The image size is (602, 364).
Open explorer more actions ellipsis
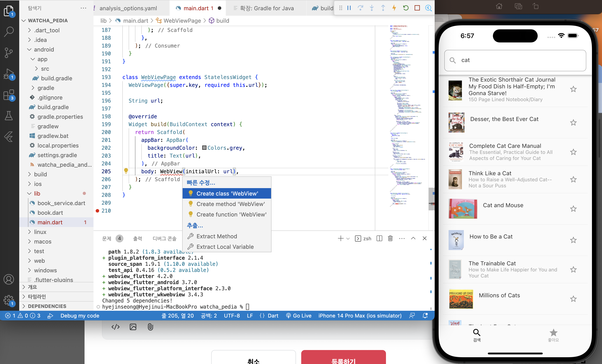point(83,8)
